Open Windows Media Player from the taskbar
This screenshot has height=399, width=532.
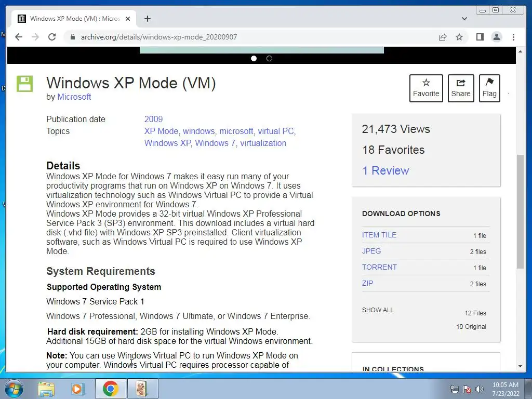78,389
